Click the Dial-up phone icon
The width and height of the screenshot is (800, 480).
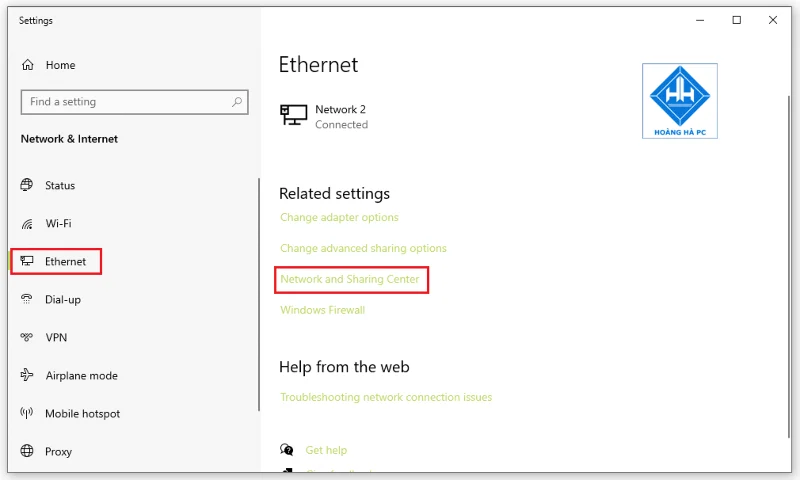click(x=27, y=299)
